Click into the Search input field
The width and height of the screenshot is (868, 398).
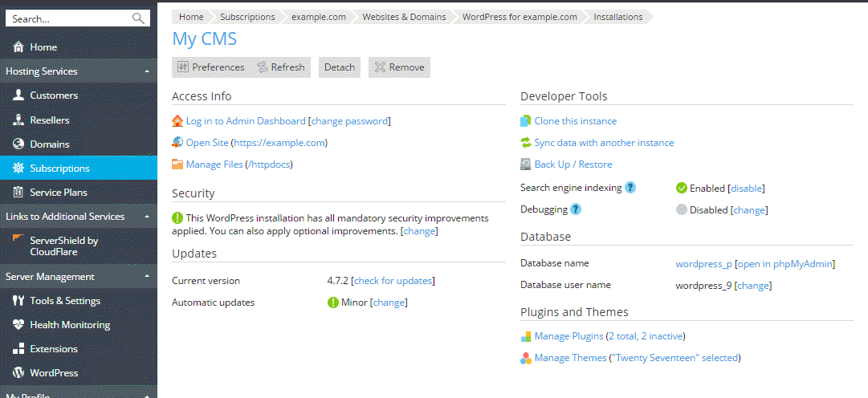coord(68,18)
